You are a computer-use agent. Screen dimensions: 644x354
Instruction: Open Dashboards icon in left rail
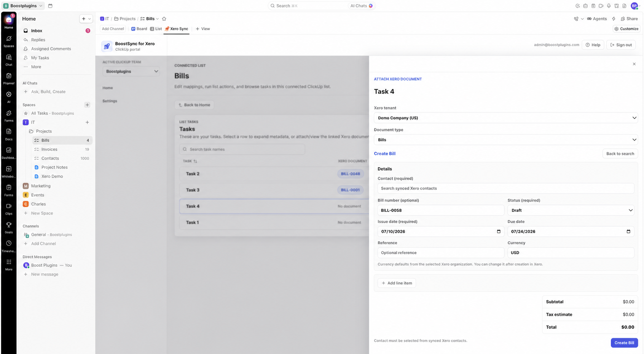(x=9, y=153)
